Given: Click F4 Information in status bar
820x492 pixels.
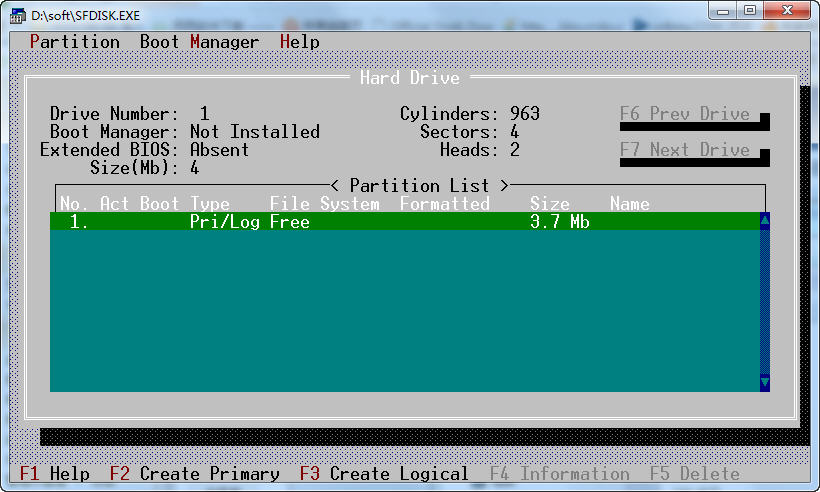Looking at the screenshot, I should [560, 474].
